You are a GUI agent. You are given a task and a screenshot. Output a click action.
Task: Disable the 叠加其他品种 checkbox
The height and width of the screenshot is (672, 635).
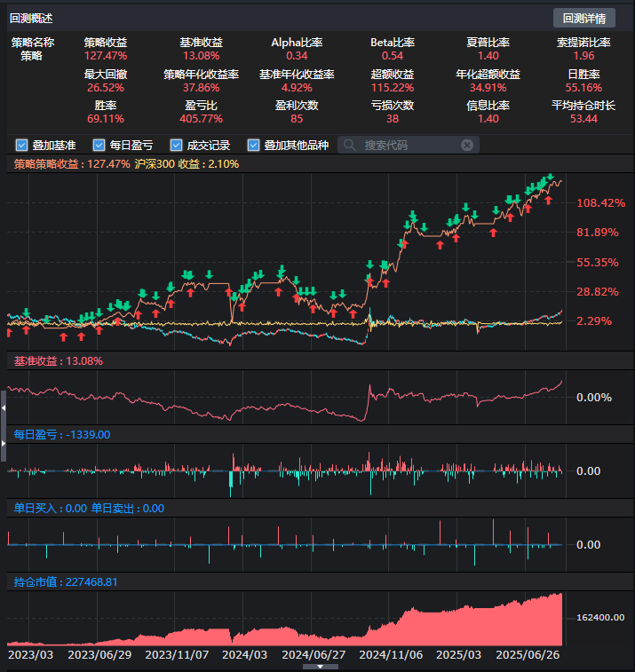[x=253, y=146]
